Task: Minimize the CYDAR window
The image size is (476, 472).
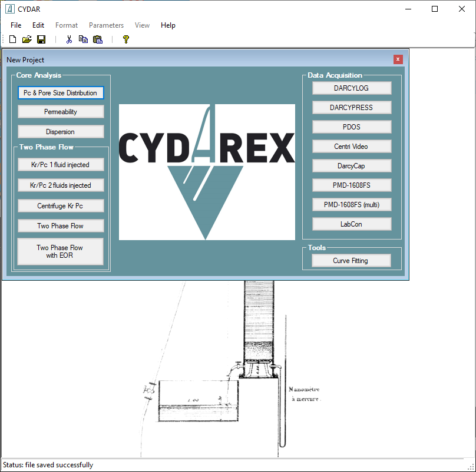Action: click(408, 9)
